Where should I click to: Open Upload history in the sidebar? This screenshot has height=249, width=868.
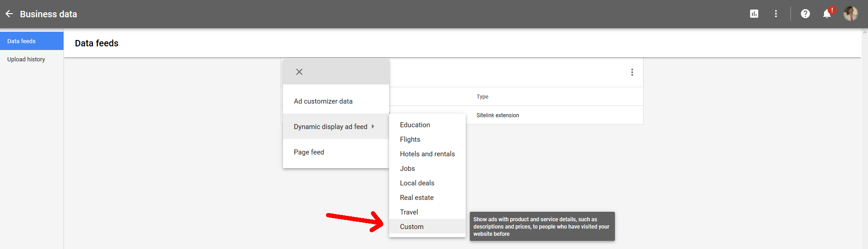coord(32,59)
